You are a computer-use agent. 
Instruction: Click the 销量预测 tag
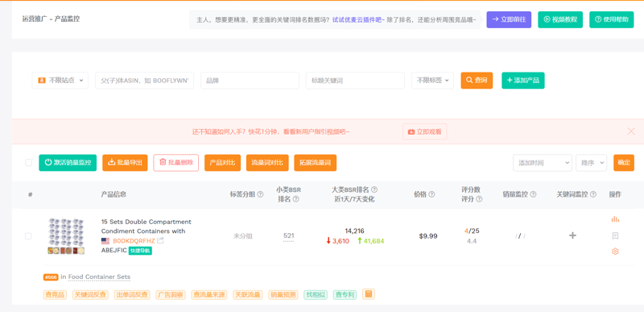(x=283, y=295)
